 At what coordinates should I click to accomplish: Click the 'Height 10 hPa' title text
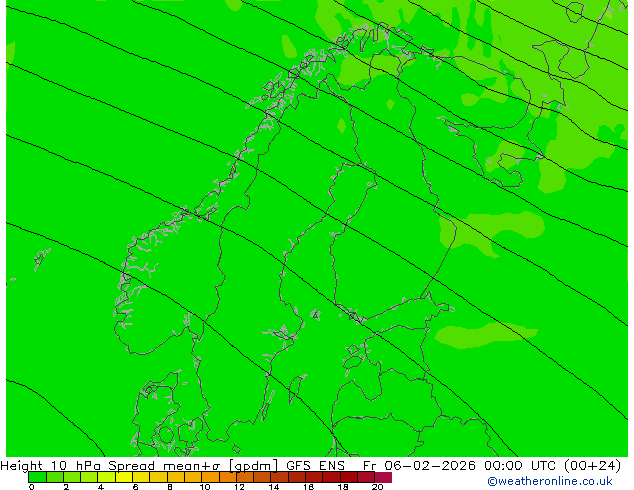(51, 466)
